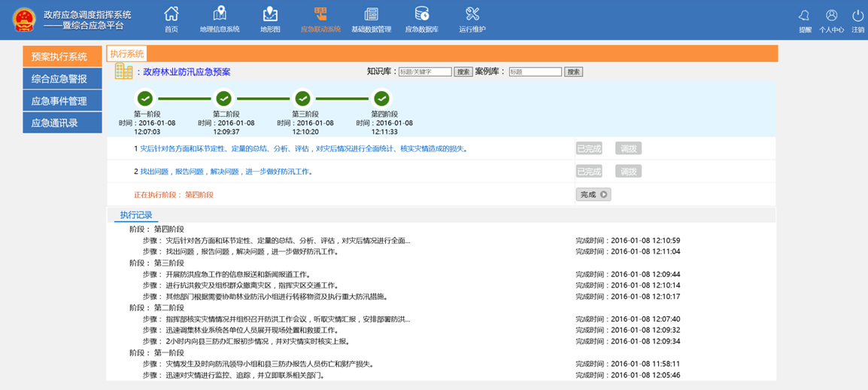The width and height of the screenshot is (868, 390).
Task: Open 应急事件管理 sidebar item
Action: coord(62,101)
